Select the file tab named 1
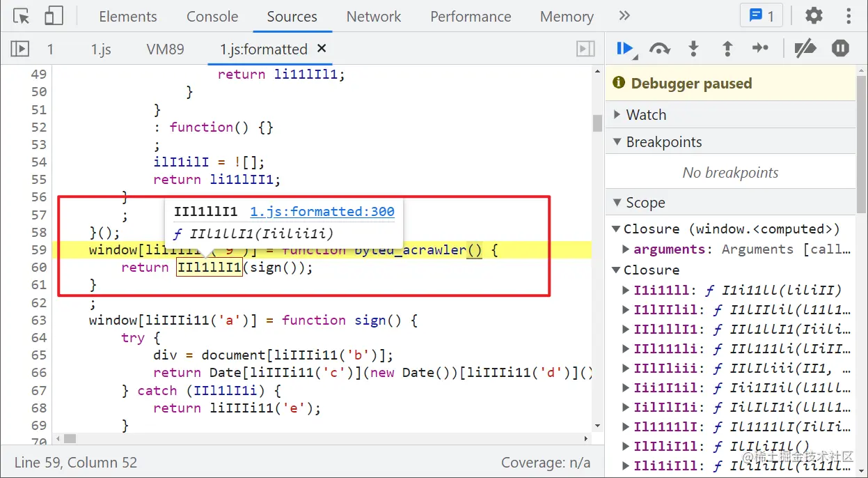 50,49
